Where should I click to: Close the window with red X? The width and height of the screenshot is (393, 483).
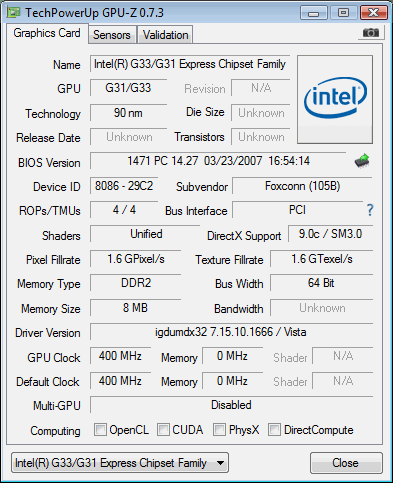point(374,13)
